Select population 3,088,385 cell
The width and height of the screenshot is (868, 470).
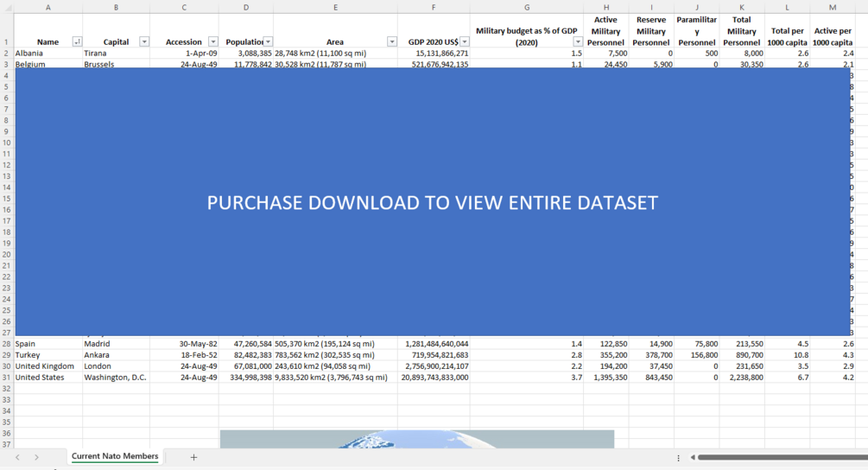[x=246, y=54]
